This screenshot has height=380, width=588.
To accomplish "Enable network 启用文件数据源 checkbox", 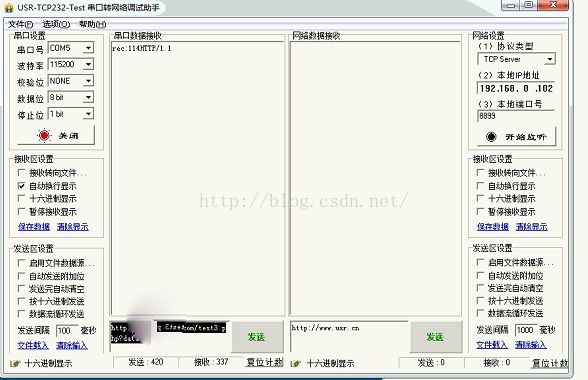I will pyautogui.click(x=480, y=262).
